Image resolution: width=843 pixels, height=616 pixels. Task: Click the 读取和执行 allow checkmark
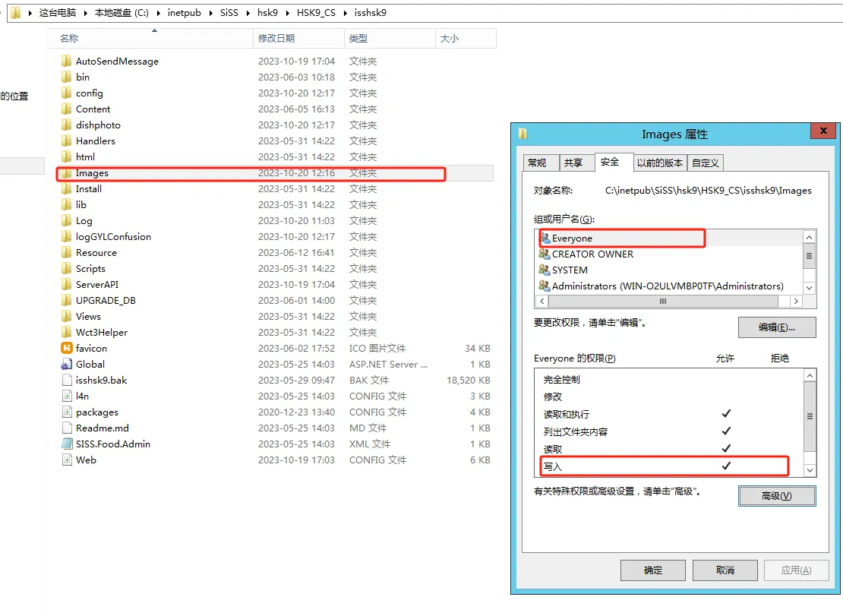[726, 414]
